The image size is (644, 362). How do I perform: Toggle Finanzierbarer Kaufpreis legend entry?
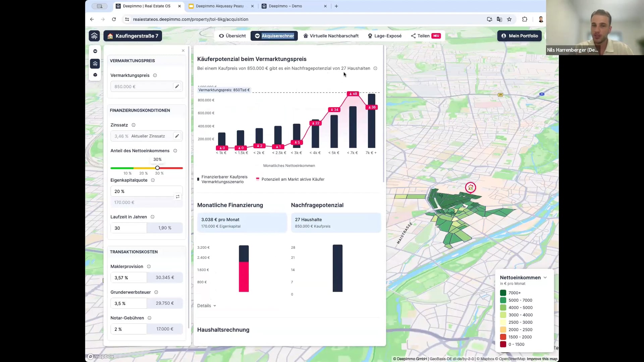222,179
